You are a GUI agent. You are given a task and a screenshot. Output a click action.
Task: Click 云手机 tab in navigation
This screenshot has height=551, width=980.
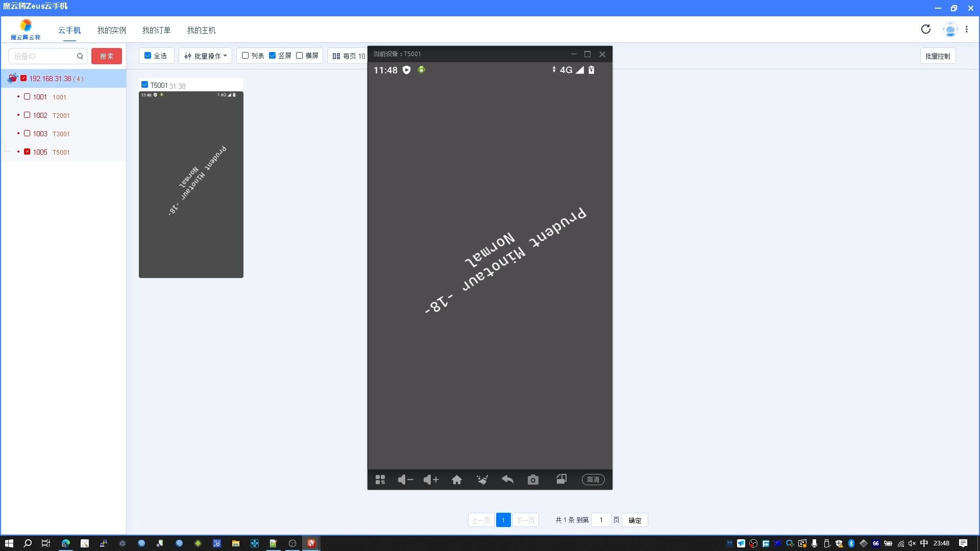[69, 30]
